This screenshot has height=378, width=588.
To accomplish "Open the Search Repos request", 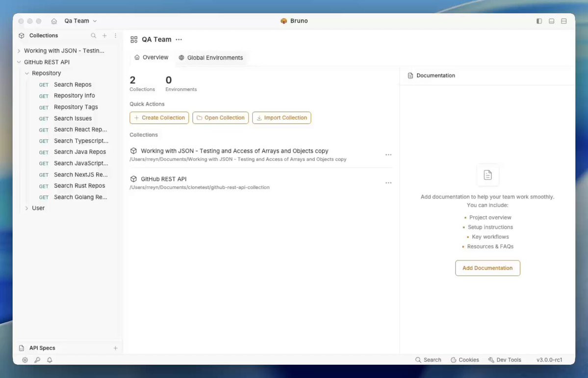I will [73, 85].
